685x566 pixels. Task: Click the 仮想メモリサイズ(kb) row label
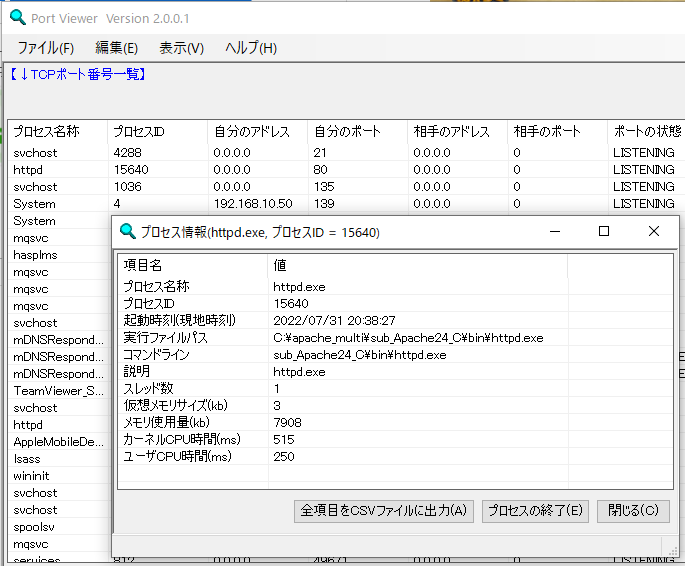(x=175, y=405)
